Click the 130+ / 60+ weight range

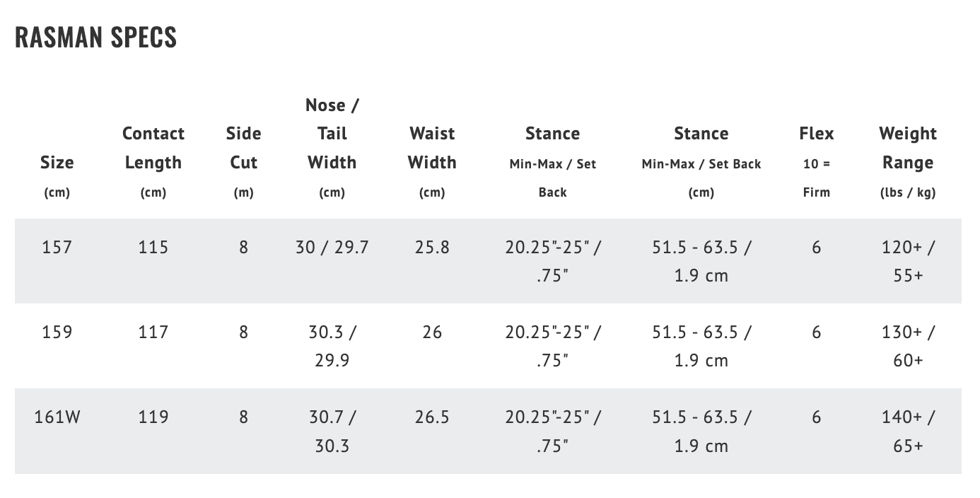point(908,346)
